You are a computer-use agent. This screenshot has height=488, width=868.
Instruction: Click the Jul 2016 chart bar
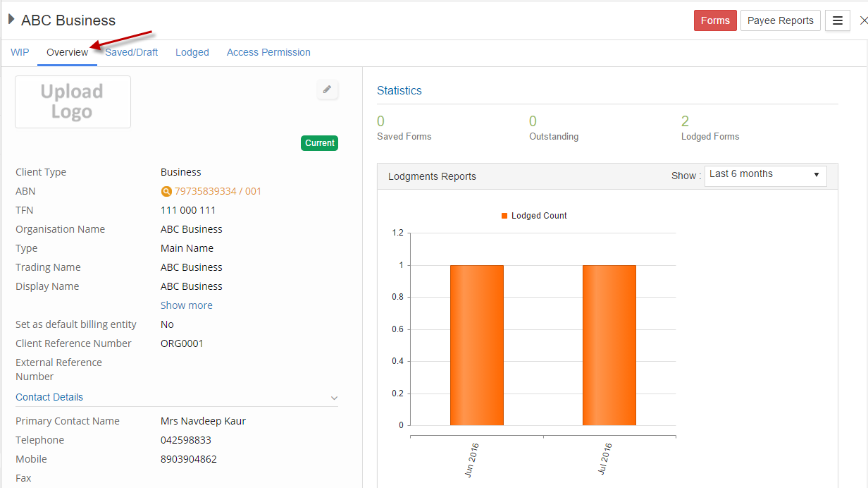click(x=609, y=345)
